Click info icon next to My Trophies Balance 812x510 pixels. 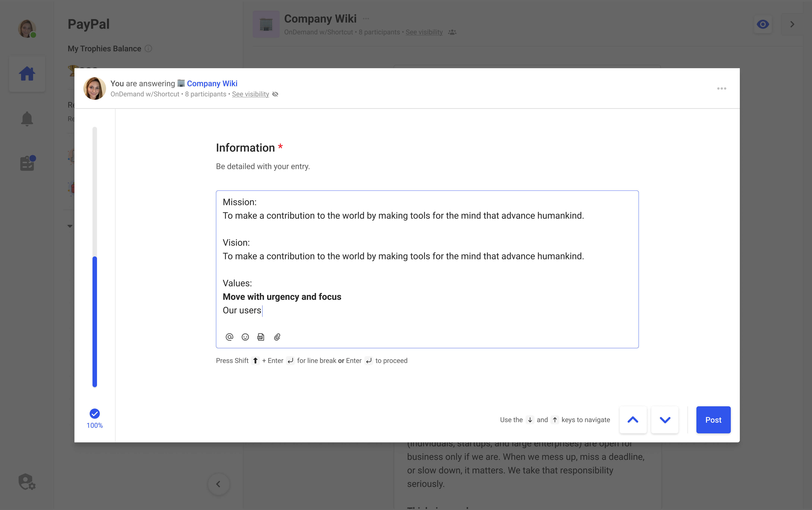[x=148, y=48]
